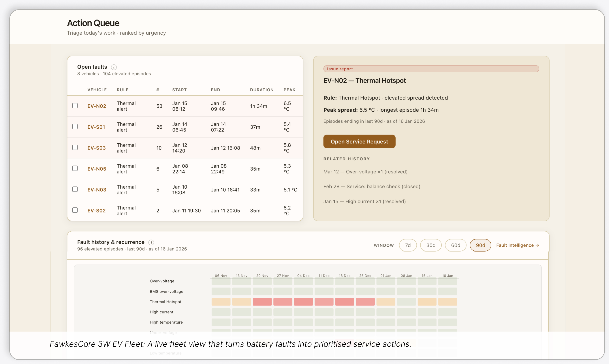The image size is (609, 364).
Task: Tick the checkbox for EV-S01
Action: click(75, 127)
